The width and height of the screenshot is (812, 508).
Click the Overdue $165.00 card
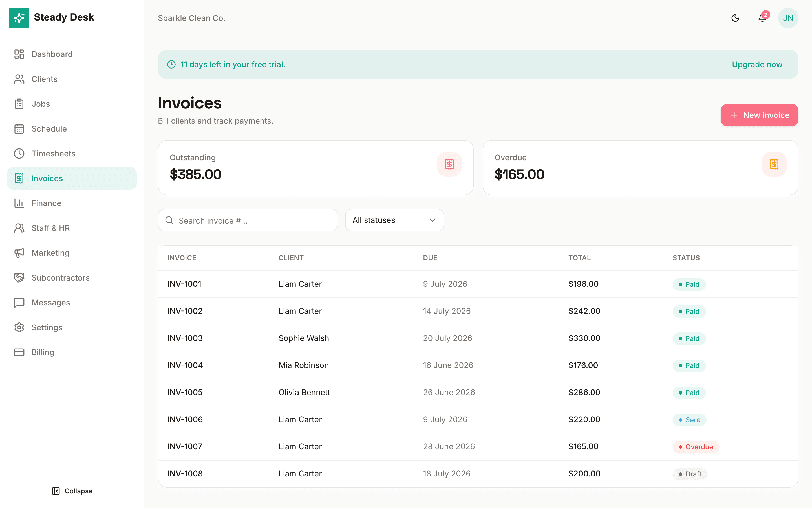640,168
